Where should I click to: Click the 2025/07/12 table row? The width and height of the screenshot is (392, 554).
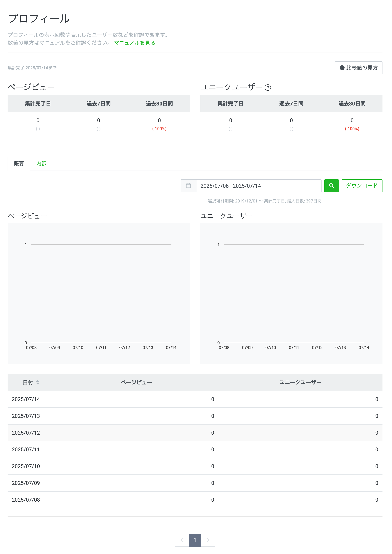click(195, 433)
